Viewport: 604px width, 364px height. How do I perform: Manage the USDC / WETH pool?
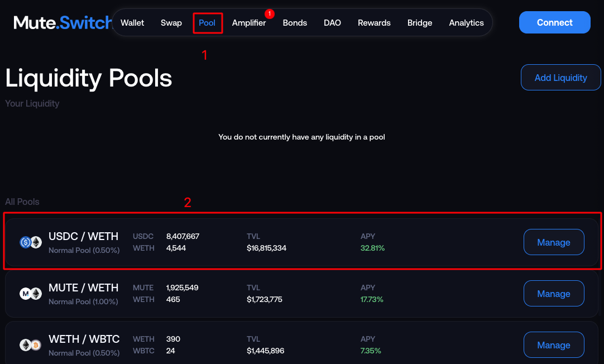(x=554, y=242)
